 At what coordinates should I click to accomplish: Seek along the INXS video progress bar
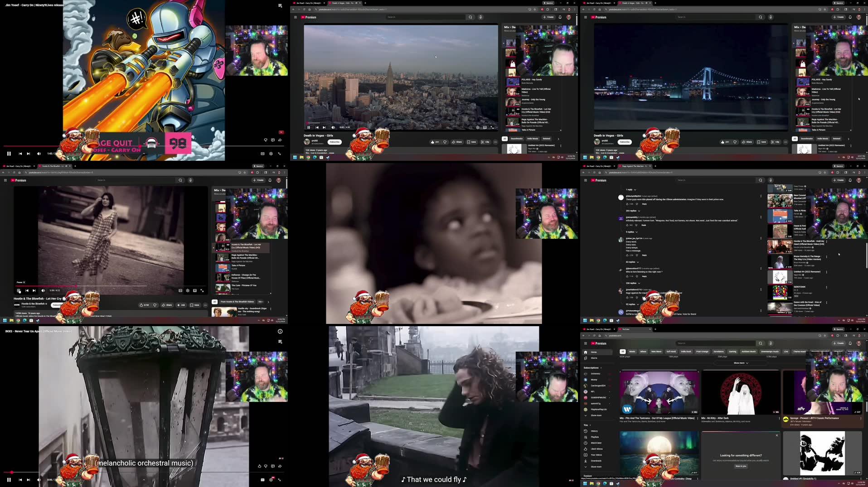136,472
